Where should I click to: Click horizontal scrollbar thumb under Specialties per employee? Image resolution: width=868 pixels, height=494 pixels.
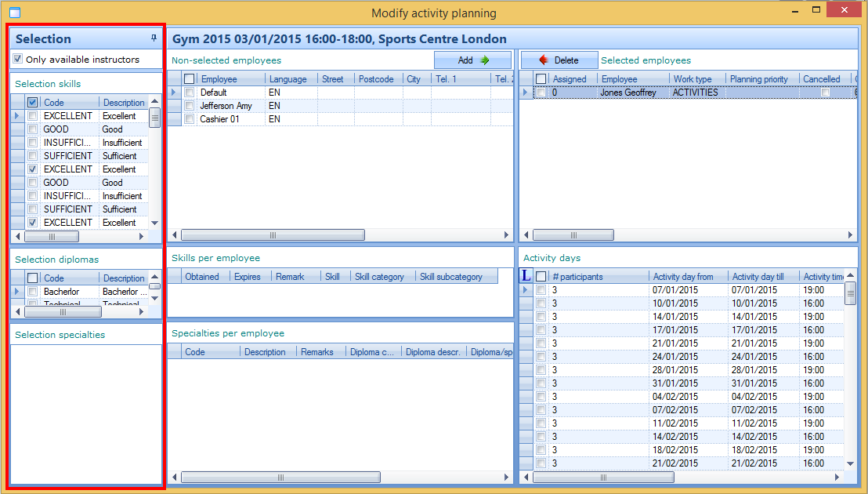(280, 477)
